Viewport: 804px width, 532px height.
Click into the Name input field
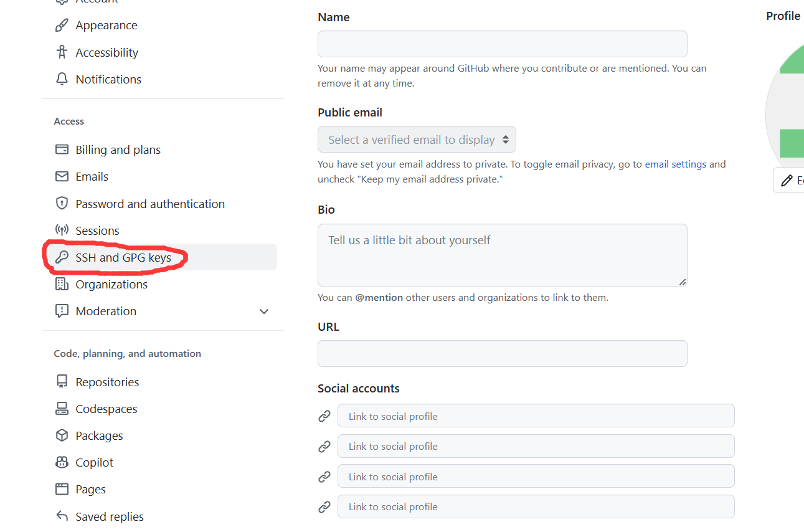pyautogui.click(x=502, y=44)
